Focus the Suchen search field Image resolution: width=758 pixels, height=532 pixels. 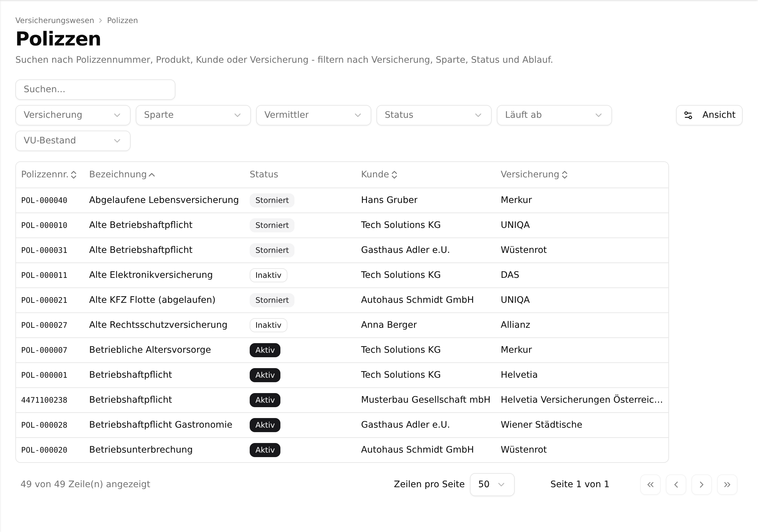(95, 90)
